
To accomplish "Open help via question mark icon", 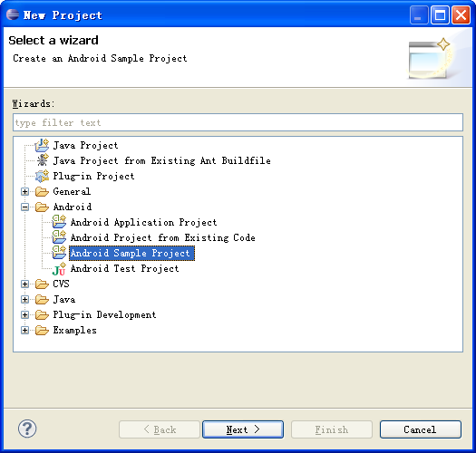I will [x=27, y=429].
